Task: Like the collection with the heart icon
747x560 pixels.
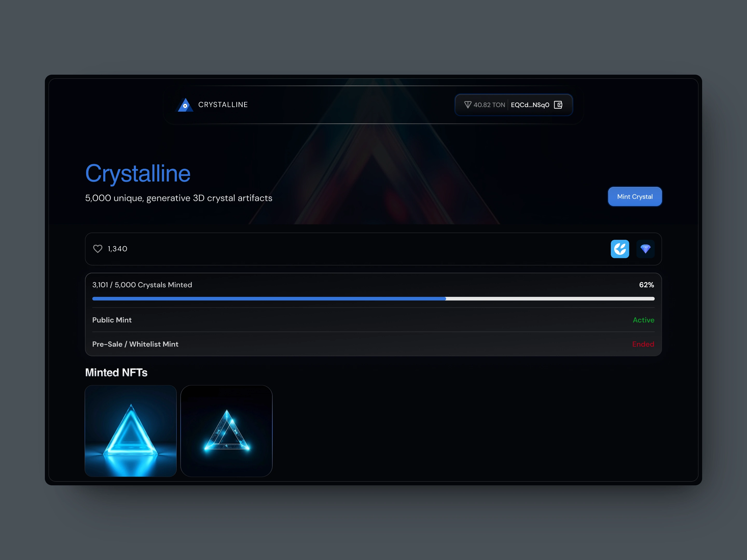Action: point(98,249)
